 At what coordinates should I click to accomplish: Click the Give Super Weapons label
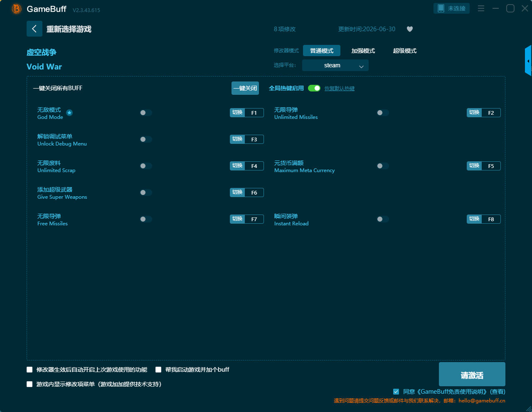62,197
